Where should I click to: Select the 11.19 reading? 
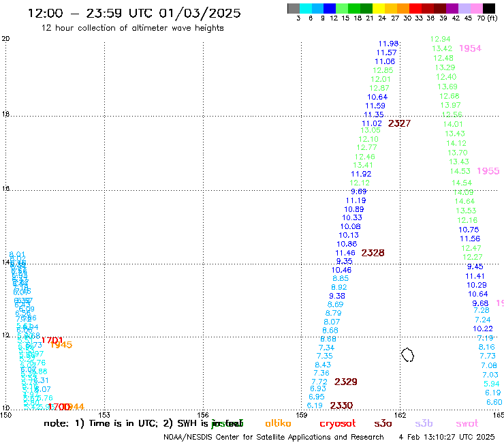pyautogui.click(x=356, y=201)
